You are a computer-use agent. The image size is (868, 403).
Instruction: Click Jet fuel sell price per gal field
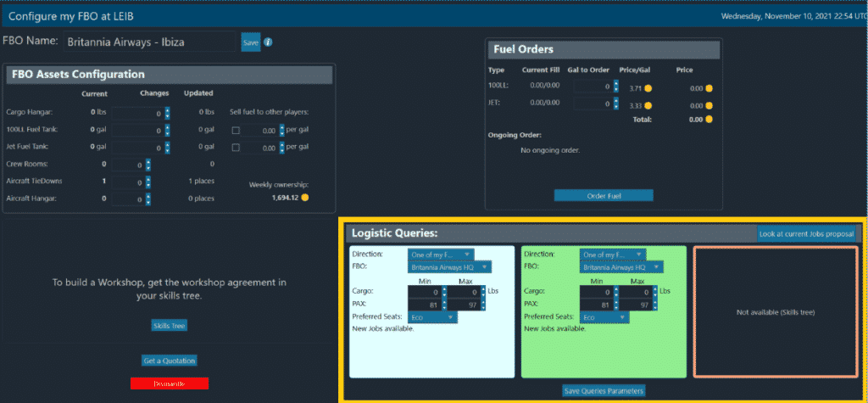click(x=259, y=148)
